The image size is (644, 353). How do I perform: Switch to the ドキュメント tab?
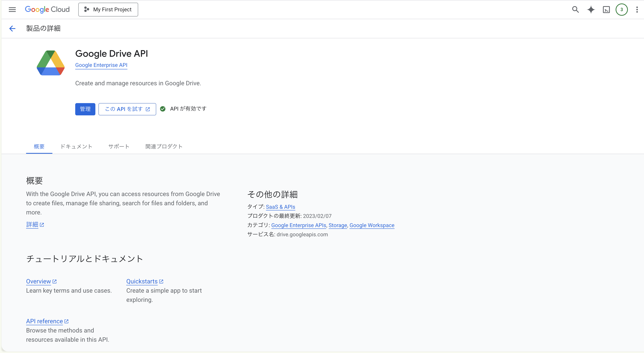click(77, 147)
